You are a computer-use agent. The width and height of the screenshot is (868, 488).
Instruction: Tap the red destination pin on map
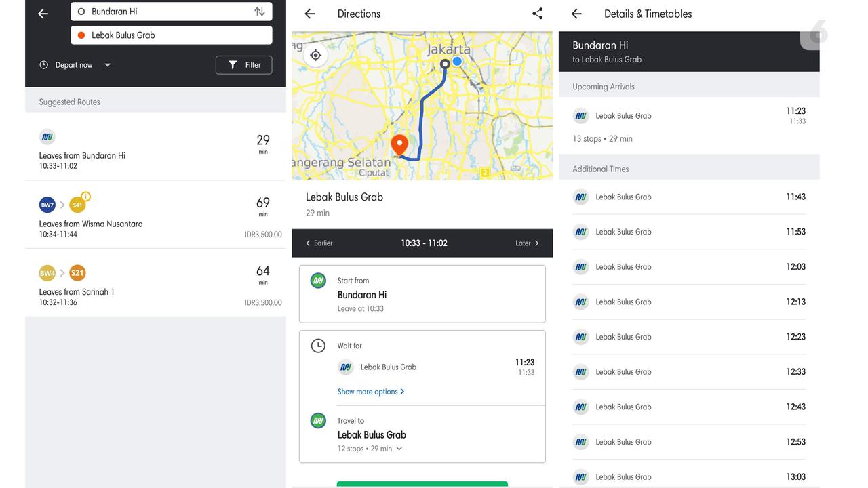point(399,144)
